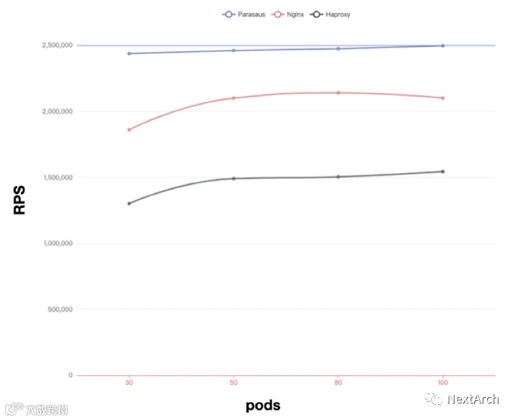Click the Haproxy data point at 80 pods

click(338, 176)
